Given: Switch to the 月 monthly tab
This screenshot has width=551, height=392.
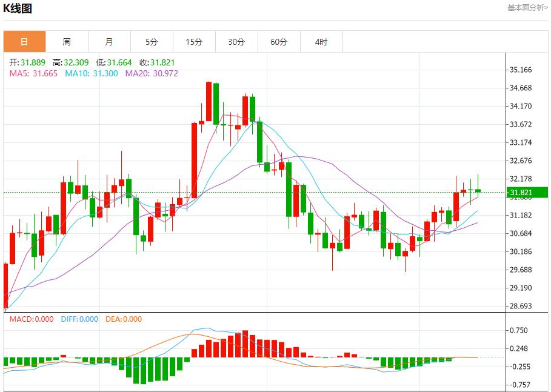Looking at the screenshot, I should 109,42.
